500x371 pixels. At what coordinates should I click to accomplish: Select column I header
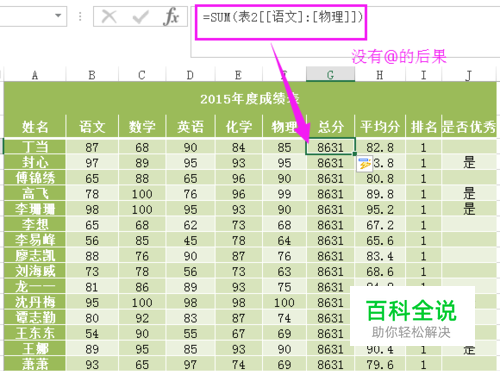coord(423,75)
